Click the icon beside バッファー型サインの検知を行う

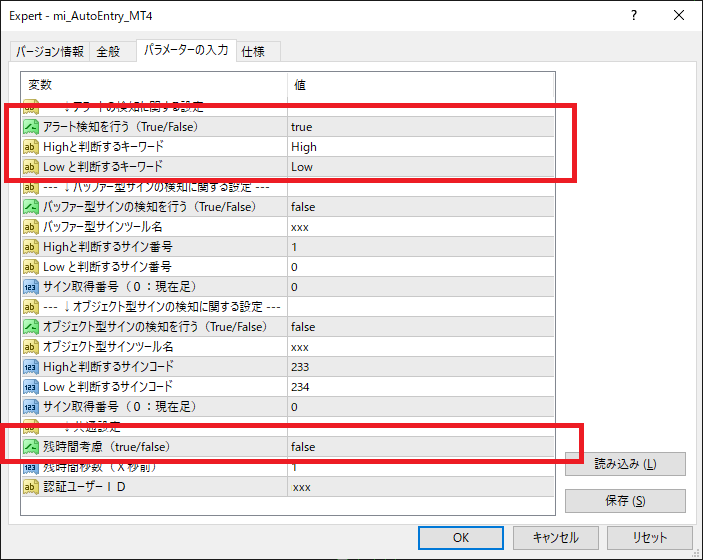click(31, 207)
